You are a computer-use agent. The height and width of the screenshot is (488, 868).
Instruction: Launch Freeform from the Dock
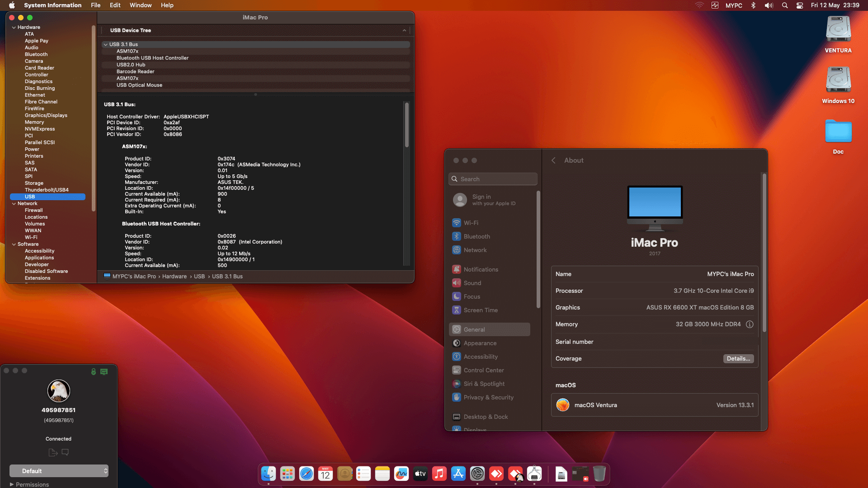(401, 474)
